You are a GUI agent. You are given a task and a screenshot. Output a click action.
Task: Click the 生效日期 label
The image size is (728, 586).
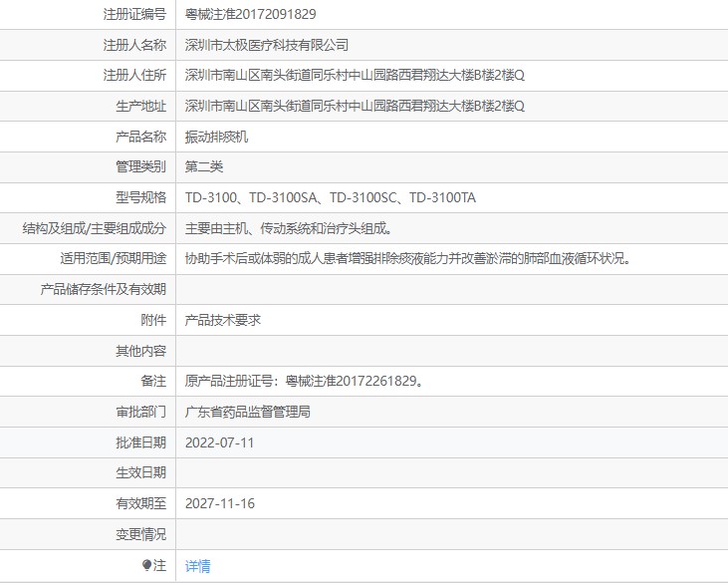[x=141, y=472]
